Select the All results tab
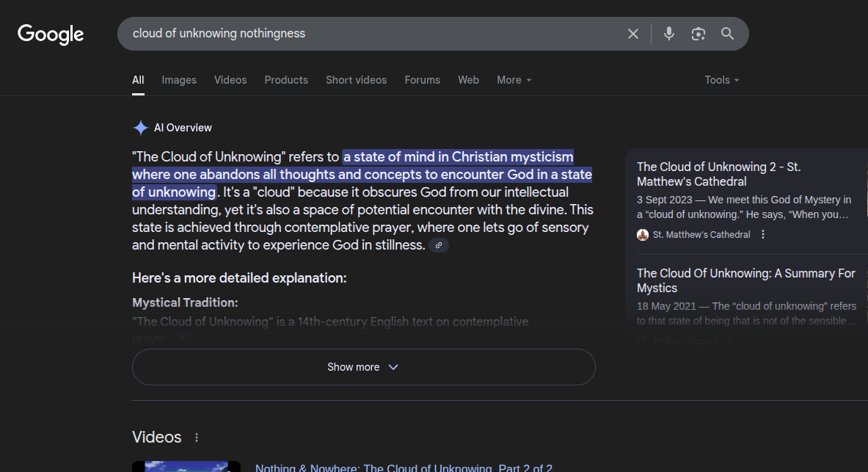 (x=139, y=80)
